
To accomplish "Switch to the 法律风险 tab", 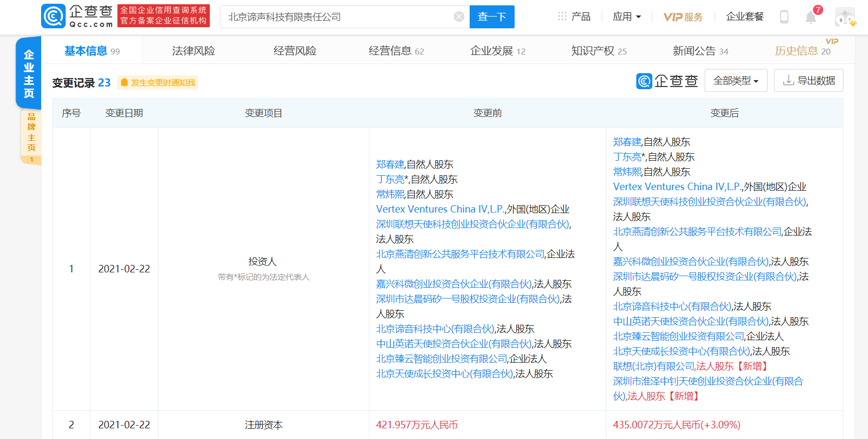I will tap(193, 51).
